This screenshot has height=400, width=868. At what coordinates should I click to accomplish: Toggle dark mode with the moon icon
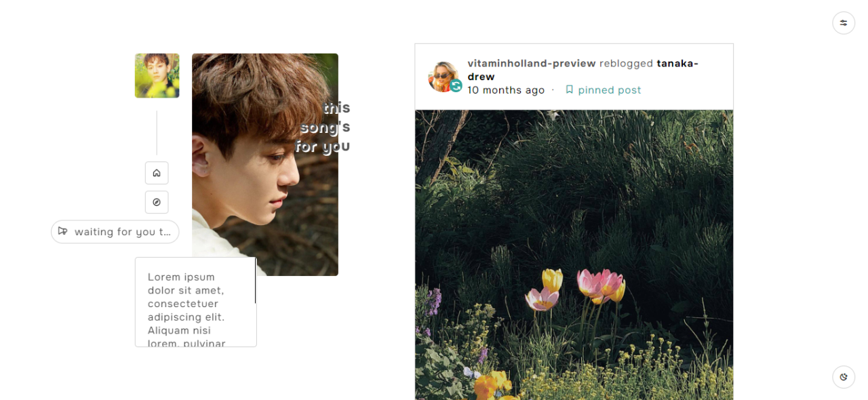(844, 377)
